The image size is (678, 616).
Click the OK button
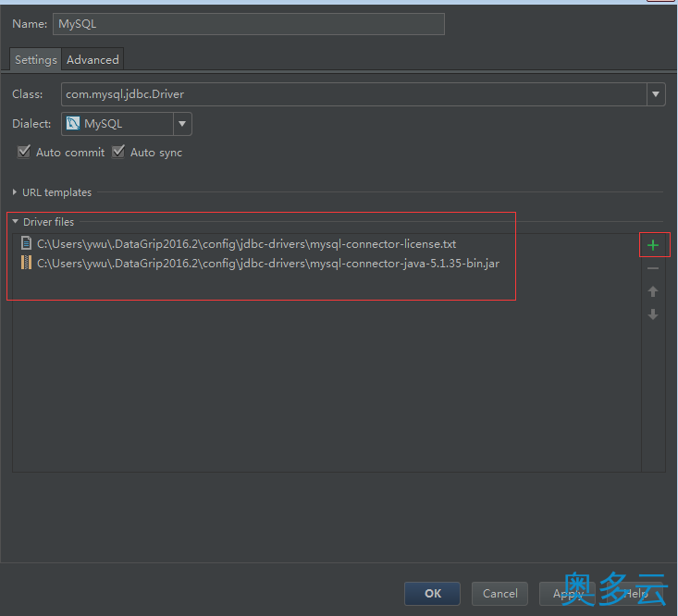point(432,593)
